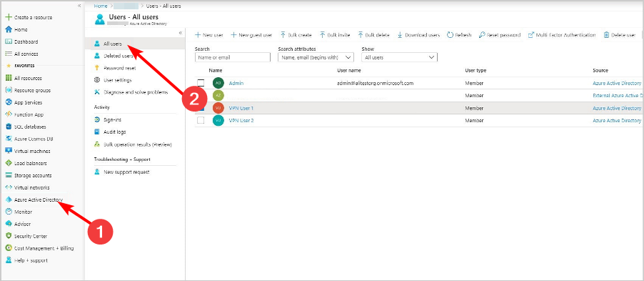Open App Services
Image resolution: width=644 pixels, height=281 pixels.
(x=28, y=102)
